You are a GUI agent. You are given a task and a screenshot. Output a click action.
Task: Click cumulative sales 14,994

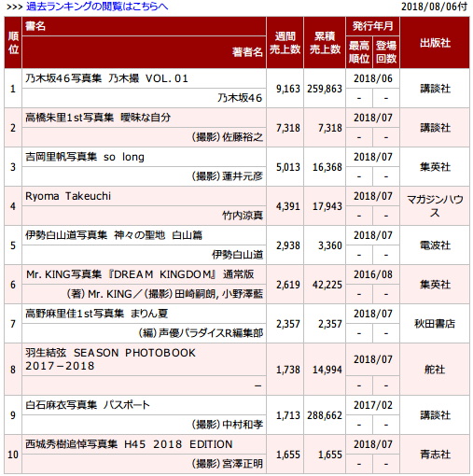(x=327, y=370)
